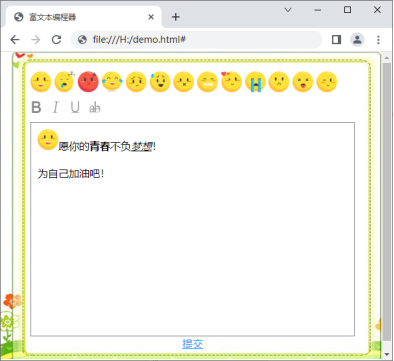394x361 pixels.
Task: Reload the current page
Action: coord(56,40)
